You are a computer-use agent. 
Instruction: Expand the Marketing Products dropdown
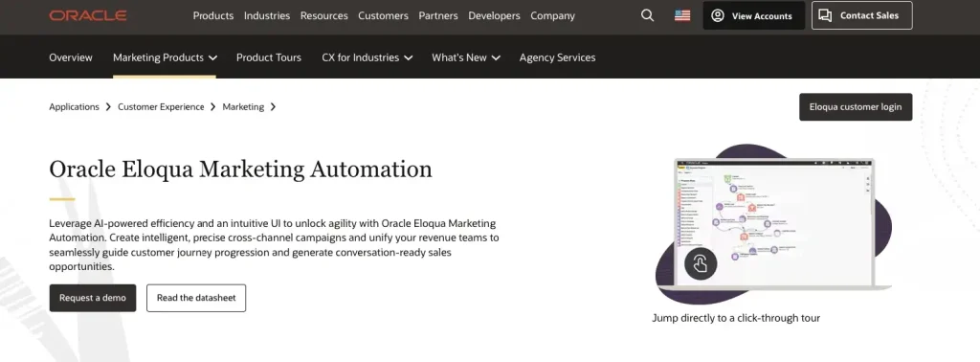[165, 57]
